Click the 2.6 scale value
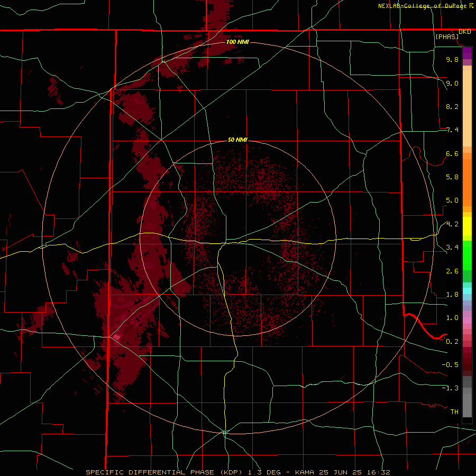Screen dimensions: 476x476 coord(452,271)
